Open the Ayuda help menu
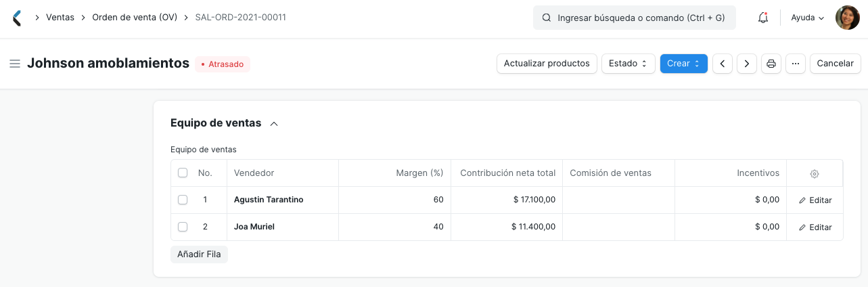868x287 pixels. 808,18
